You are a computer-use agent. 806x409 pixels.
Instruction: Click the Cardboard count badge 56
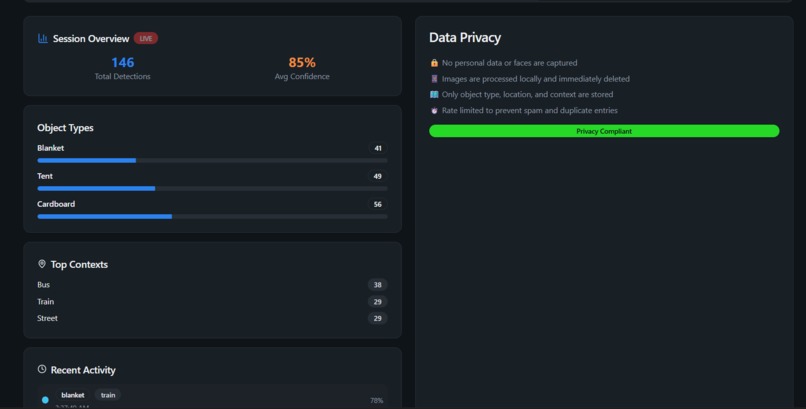coord(377,204)
